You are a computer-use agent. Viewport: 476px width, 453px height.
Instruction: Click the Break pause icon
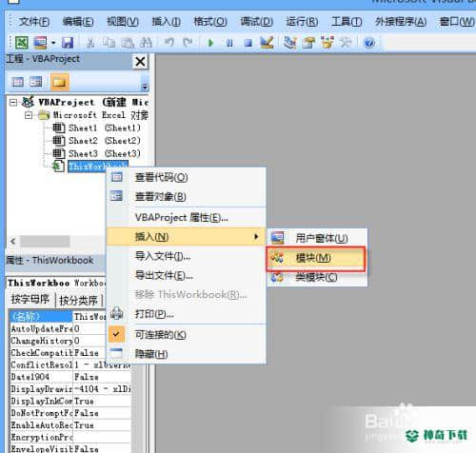229,43
